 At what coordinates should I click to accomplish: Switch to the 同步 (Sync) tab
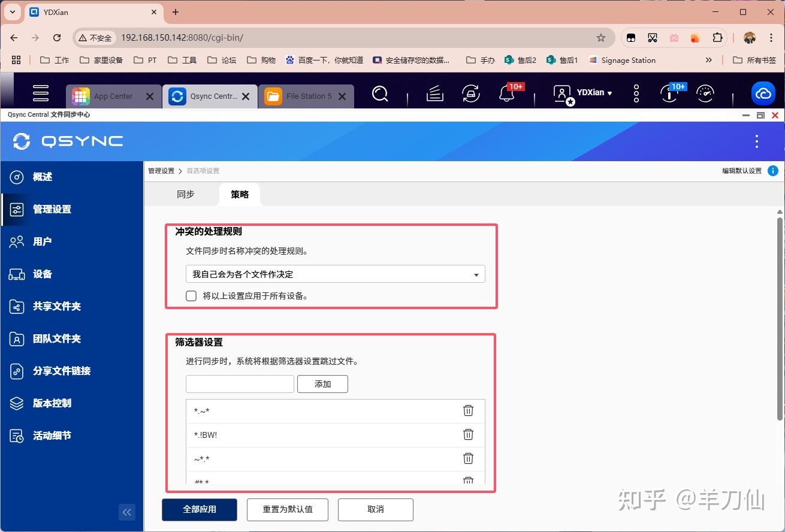click(185, 194)
